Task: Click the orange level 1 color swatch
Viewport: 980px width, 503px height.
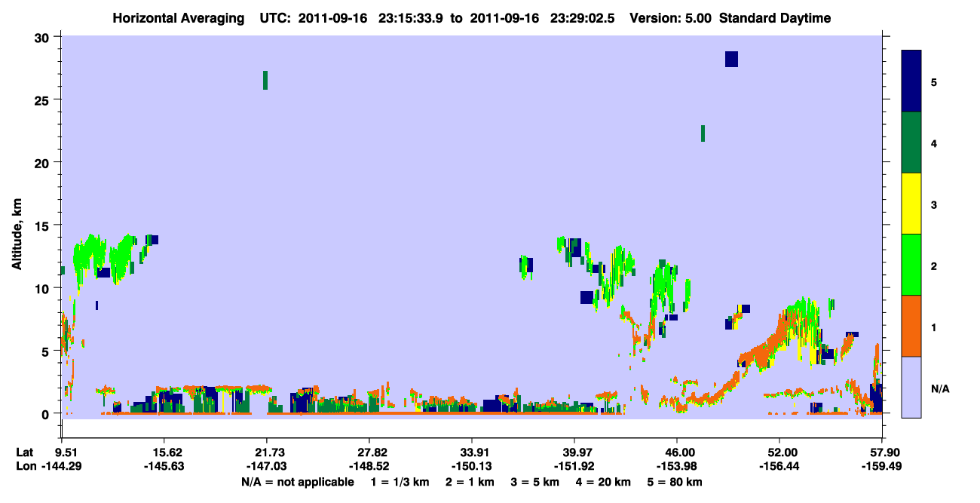Action: (911, 326)
